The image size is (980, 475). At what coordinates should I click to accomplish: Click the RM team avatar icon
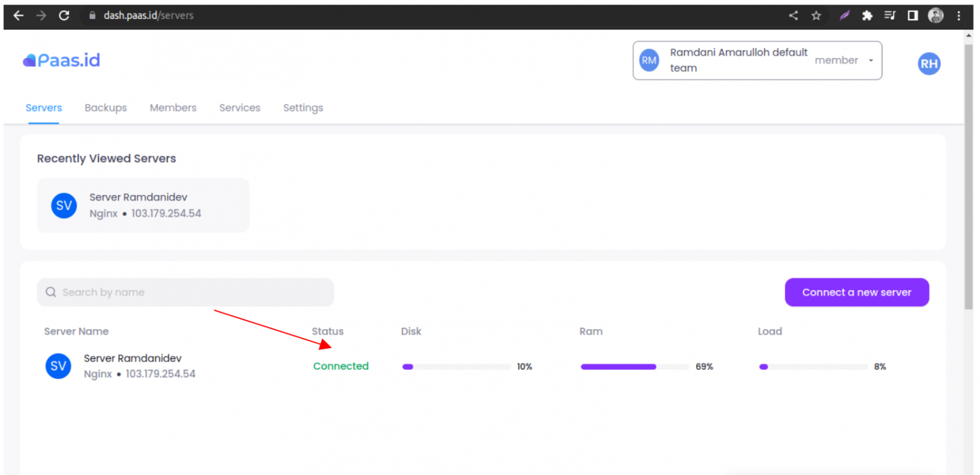click(649, 60)
